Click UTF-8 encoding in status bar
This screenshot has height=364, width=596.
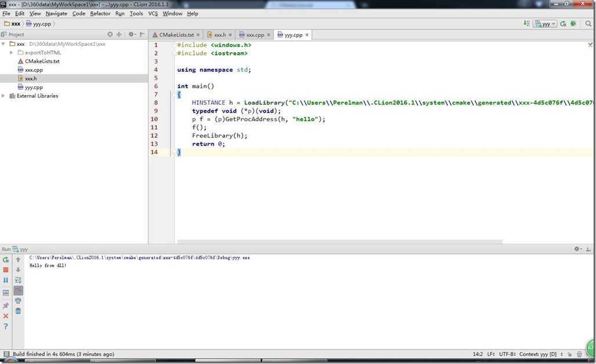tap(507, 354)
